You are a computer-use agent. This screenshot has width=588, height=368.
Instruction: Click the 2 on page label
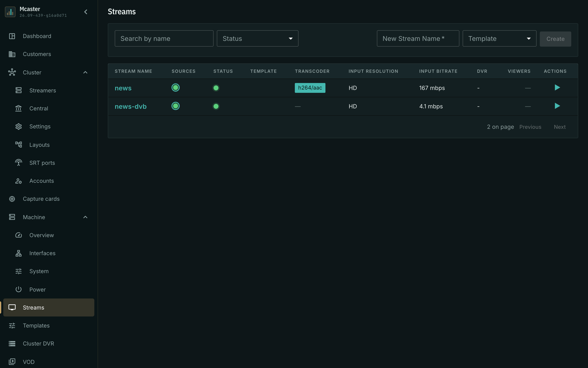pyautogui.click(x=500, y=127)
